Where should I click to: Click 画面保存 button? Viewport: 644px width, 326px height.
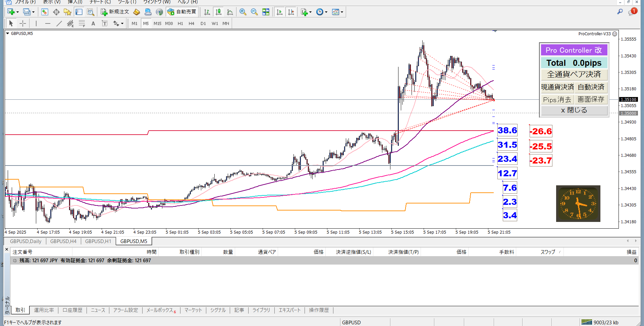click(x=591, y=100)
